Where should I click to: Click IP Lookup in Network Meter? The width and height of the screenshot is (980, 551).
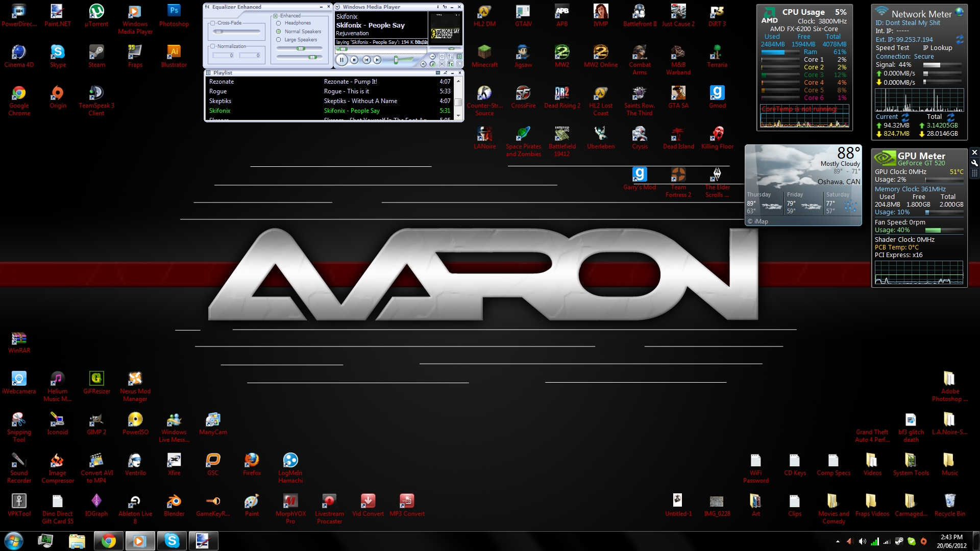point(937,48)
